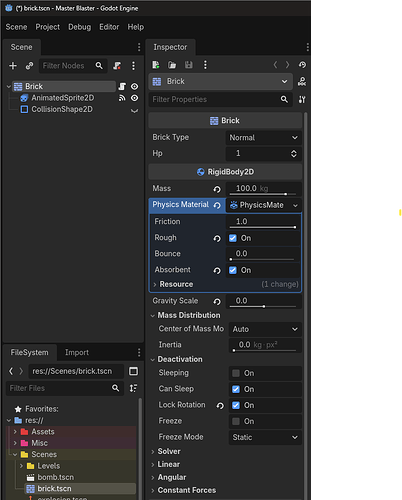Click the Inspector object history icon
402x500 pixels.
(x=302, y=65)
